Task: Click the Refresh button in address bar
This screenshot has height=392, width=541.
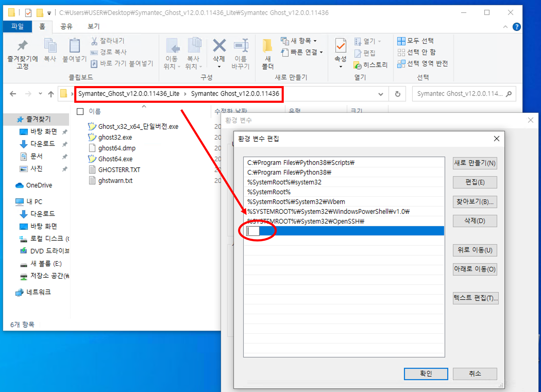Action: (x=397, y=94)
